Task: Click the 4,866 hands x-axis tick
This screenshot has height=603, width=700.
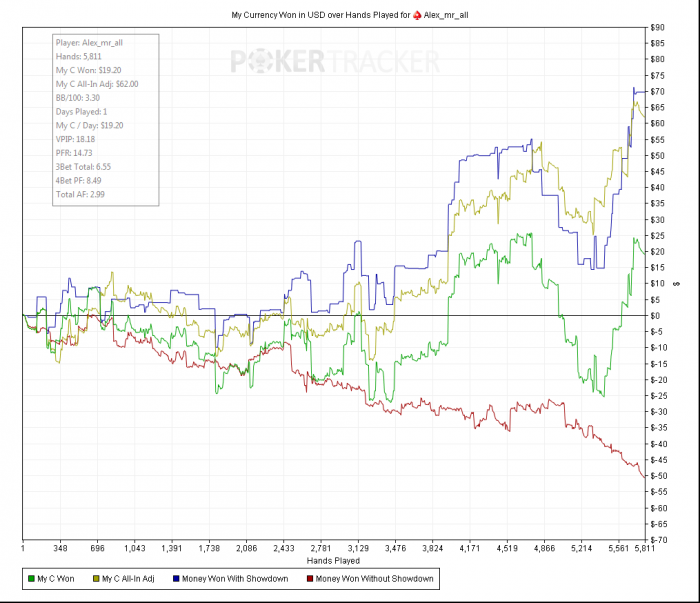Action: [x=544, y=548]
